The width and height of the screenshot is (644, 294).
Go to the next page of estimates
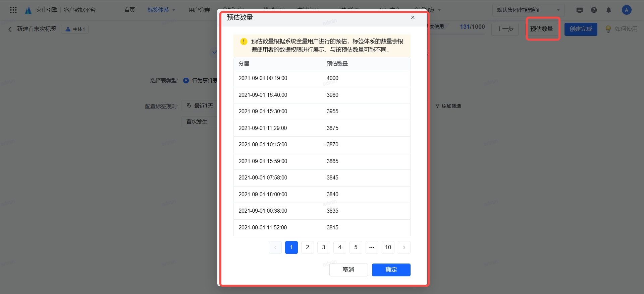coord(404,247)
